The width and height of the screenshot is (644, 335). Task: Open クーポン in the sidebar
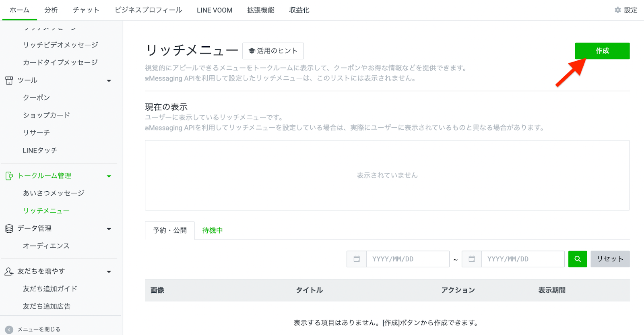(x=37, y=98)
